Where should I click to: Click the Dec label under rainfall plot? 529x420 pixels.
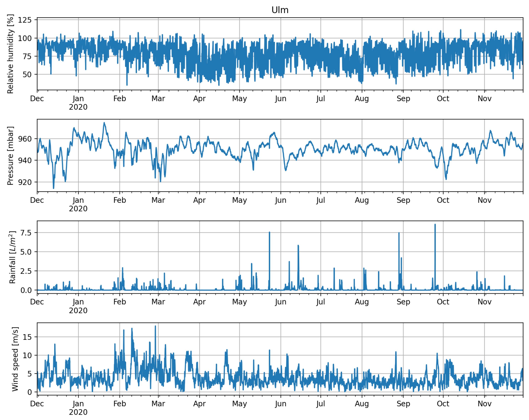tap(37, 302)
